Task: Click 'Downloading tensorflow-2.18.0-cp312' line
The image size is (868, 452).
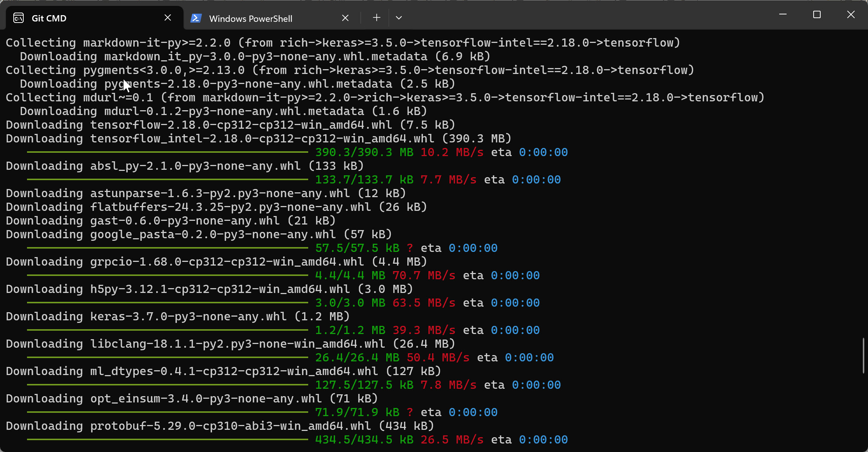Action: (231, 125)
